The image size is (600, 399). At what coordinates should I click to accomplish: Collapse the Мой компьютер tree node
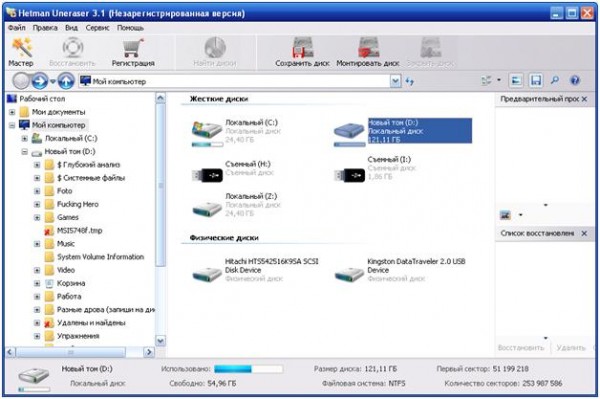pyautogui.click(x=12, y=125)
